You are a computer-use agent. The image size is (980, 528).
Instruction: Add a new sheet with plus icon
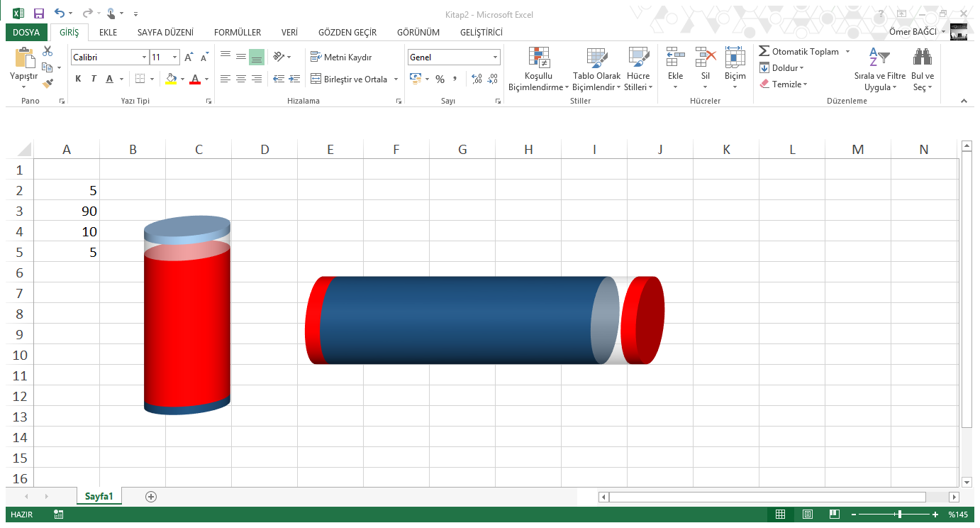[150, 497]
